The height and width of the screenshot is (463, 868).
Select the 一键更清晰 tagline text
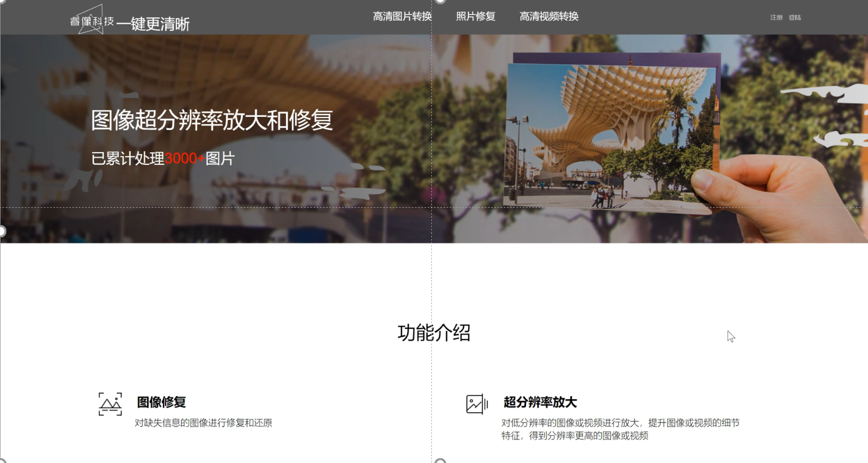pyautogui.click(x=153, y=24)
